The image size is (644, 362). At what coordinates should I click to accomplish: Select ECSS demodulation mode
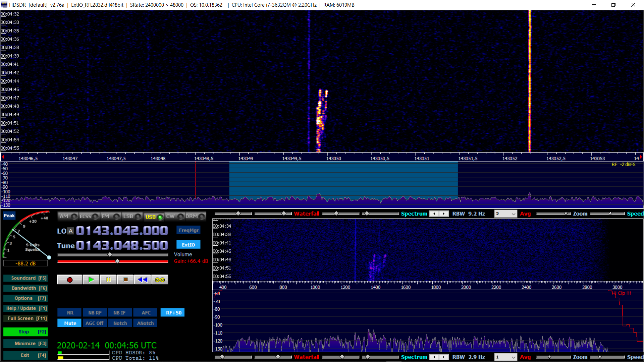point(89,217)
